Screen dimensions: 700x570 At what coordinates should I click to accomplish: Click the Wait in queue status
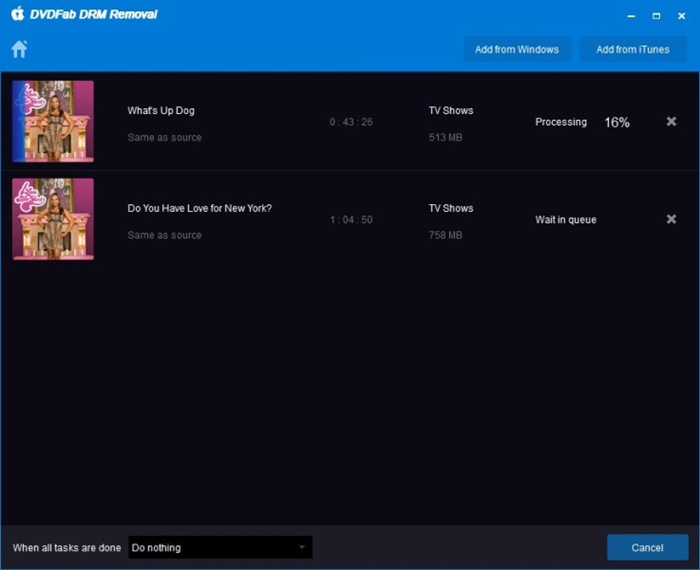(x=566, y=220)
